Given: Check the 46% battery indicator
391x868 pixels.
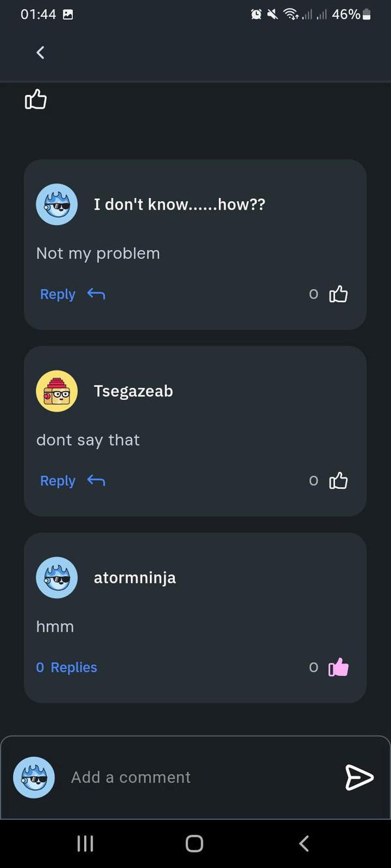Looking at the screenshot, I should click(346, 14).
